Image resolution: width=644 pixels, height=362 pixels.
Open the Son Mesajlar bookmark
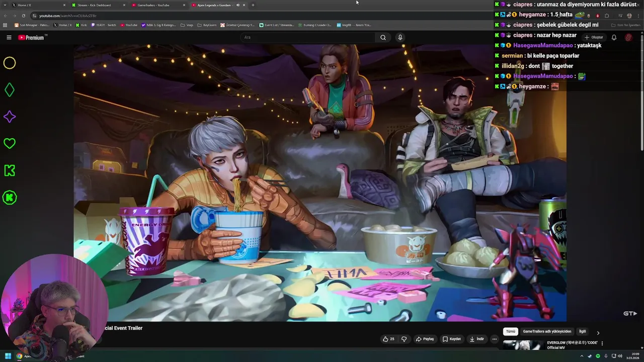(x=32, y=25)
